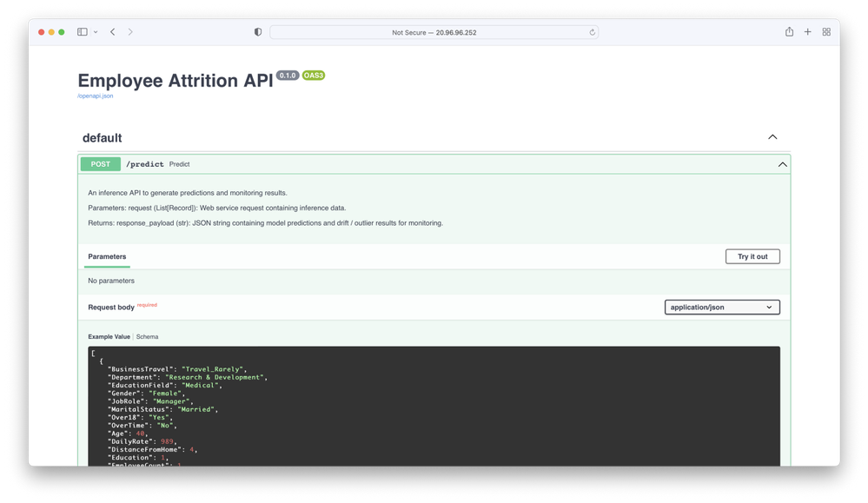This screenshot has width=868, height=503.
Task: Click the "Travel_Rarely" value in example
Action: pyautogui.click(x=212, y=369)
